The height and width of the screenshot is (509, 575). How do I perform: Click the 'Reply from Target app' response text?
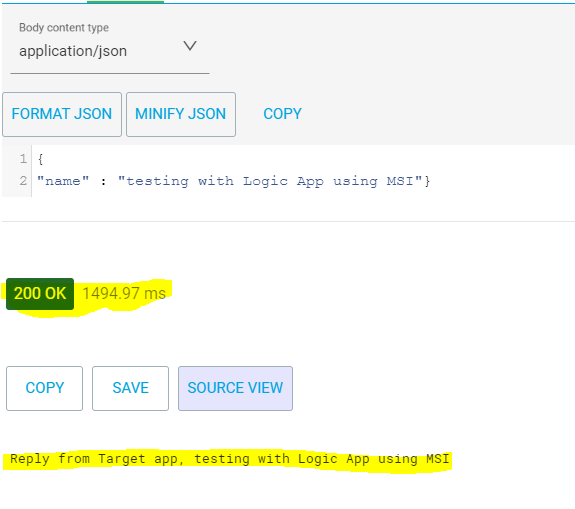[x=230, y=459]
